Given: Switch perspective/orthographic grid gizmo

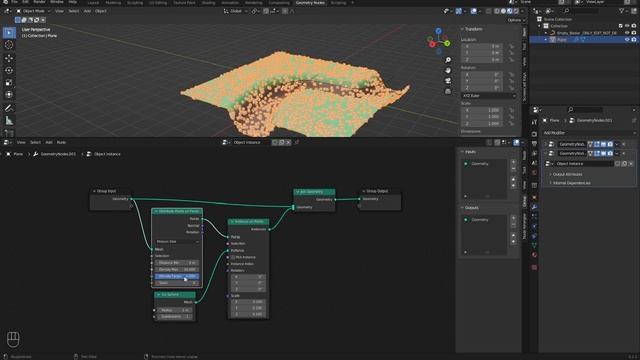Looking at the screenshot, I should click(448, 91).
